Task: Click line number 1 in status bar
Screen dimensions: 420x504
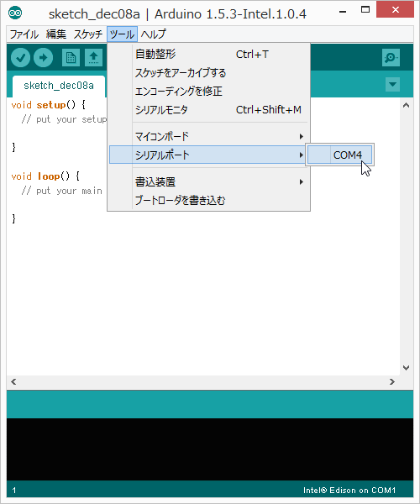Action: click(14, 491)
